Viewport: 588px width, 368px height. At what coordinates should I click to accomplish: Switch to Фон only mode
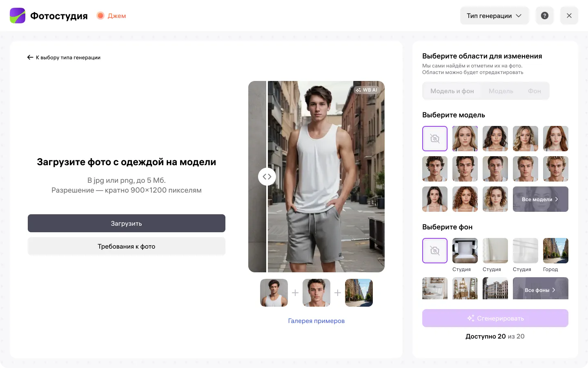534,91
